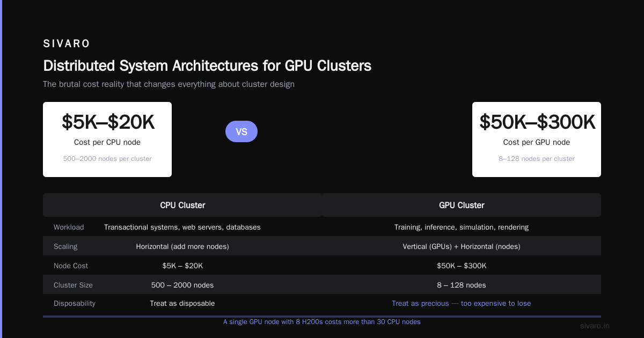Click 'Treat as precious — too expensive to lose'
644x338 pixels.
tap(462, 303)
